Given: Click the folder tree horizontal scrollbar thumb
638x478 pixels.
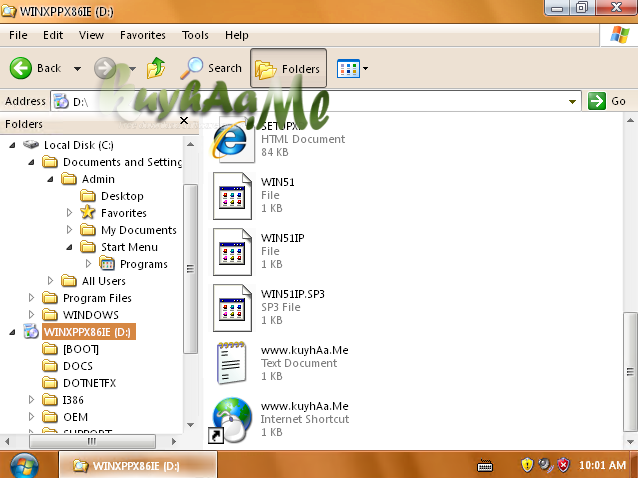Looking at the screenshot, I should (x=92, y=441).
